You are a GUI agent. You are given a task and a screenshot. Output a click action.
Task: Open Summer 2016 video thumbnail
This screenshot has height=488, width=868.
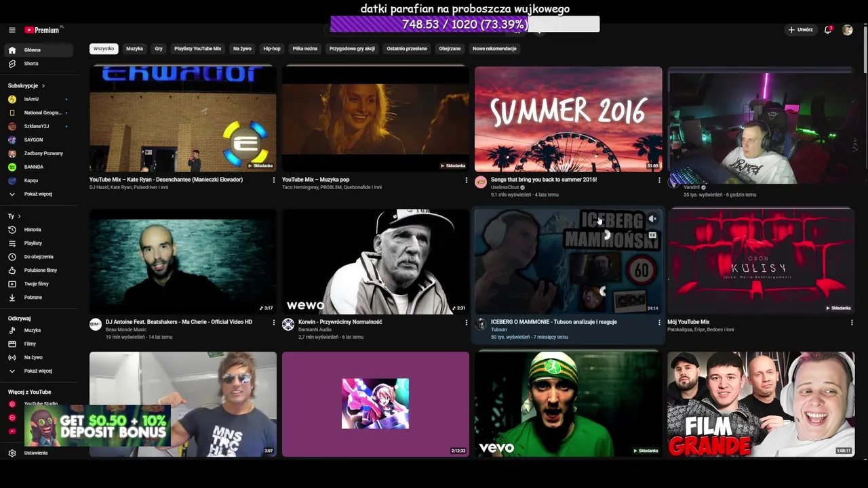coord(568,119)
